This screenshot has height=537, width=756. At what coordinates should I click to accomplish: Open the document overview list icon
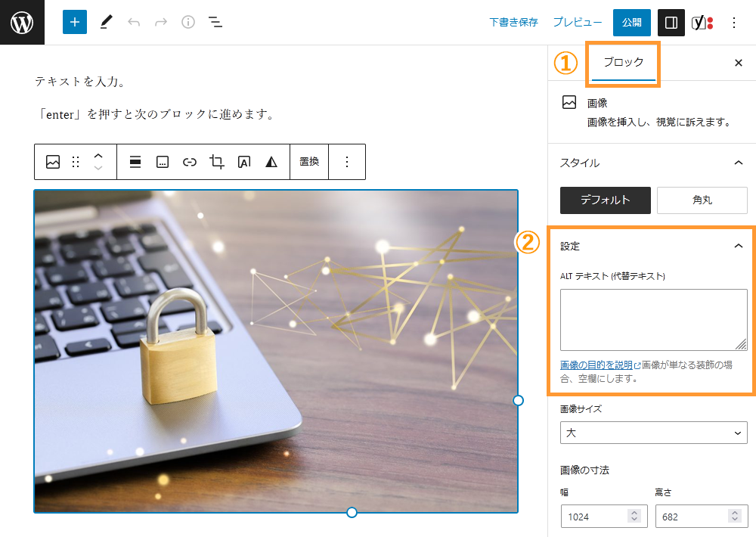tap(215, 22)
